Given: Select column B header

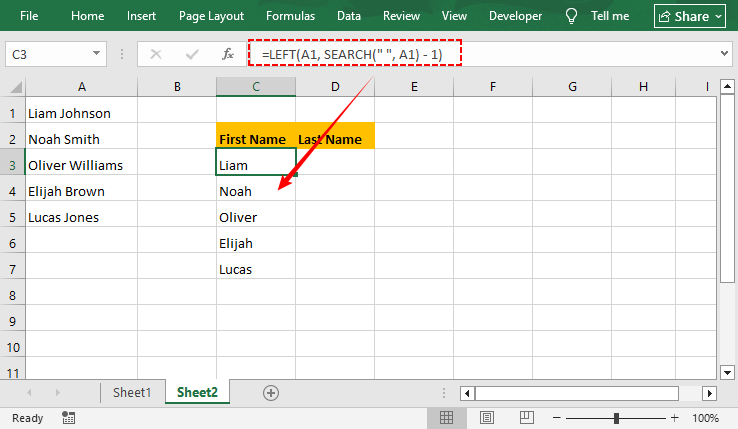Looking at the screenshot, I should [x=177, y=87].
